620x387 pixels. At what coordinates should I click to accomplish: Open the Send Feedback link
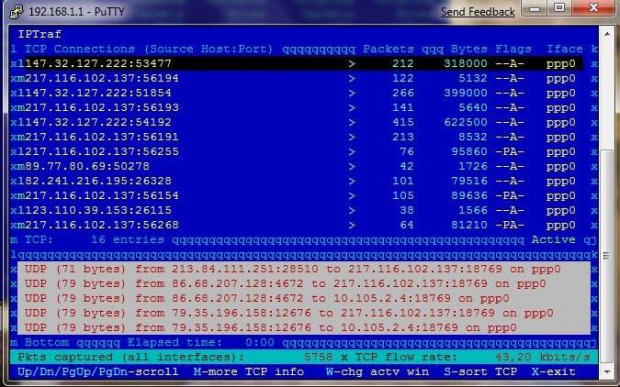tap(478, 12)
